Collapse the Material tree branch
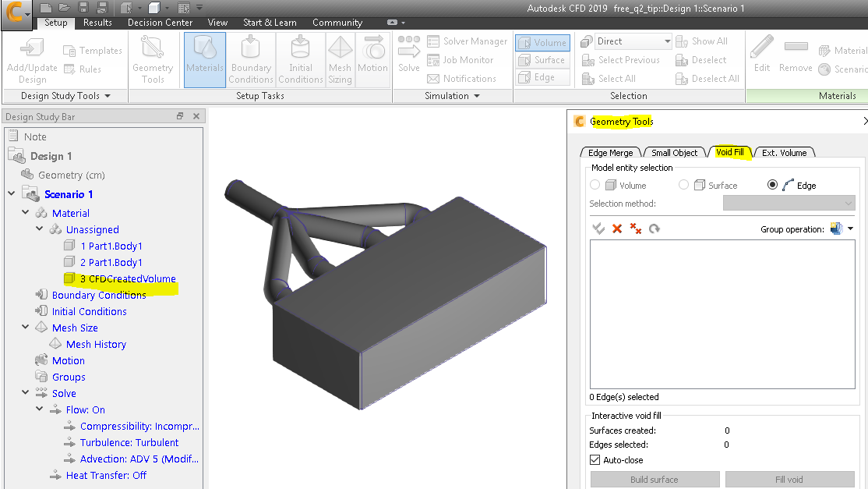This screenshot has width=868, height=489. (x=25, y=212)
